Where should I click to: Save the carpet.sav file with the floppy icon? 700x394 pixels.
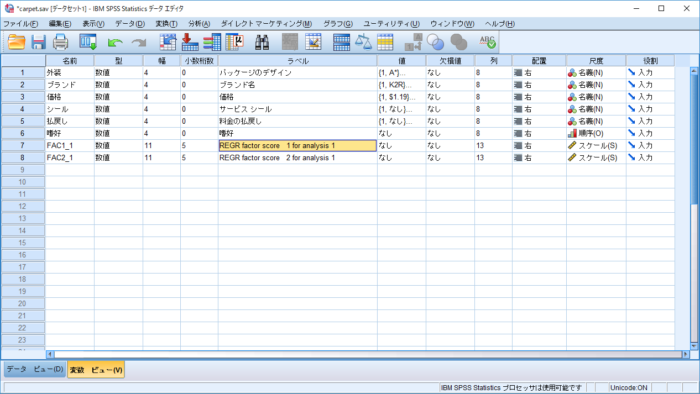(x=38, y=42)
